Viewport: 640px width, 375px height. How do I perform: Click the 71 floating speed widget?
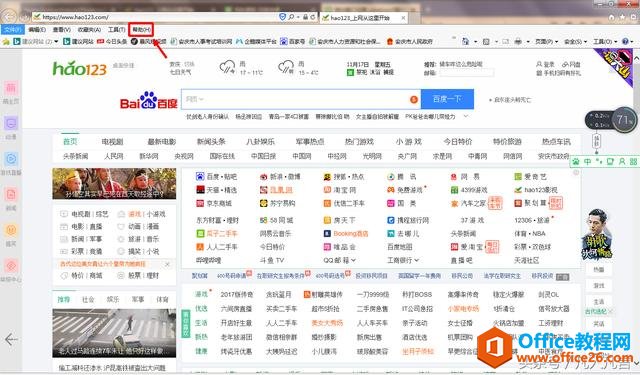624,120
